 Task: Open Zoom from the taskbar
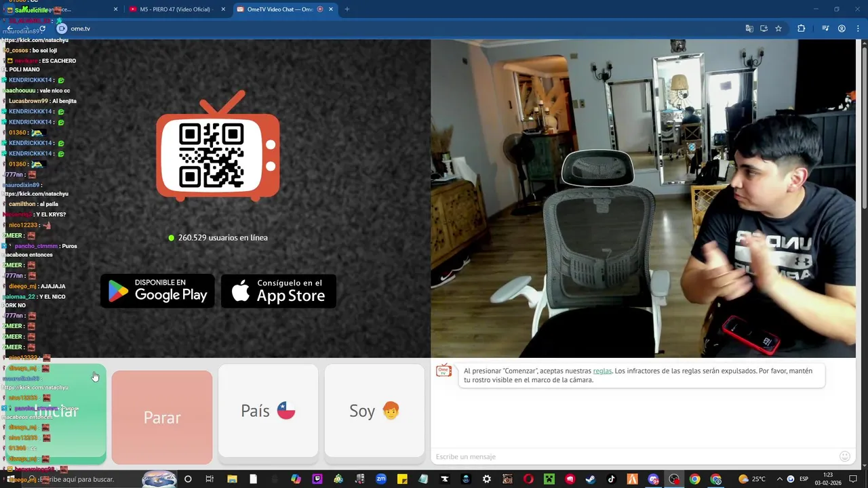(381, 479)
